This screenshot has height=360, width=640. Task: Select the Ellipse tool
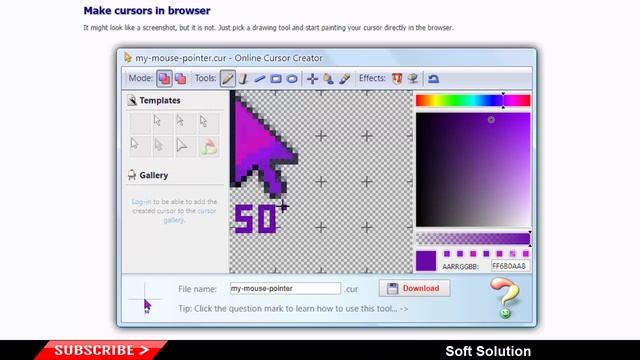tap(292, 78)
